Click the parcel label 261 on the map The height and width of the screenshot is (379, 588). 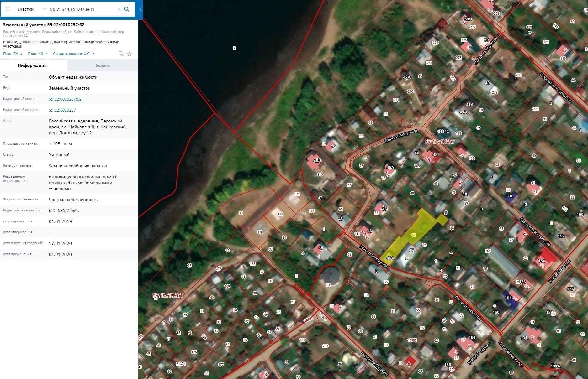click(429, 63)
